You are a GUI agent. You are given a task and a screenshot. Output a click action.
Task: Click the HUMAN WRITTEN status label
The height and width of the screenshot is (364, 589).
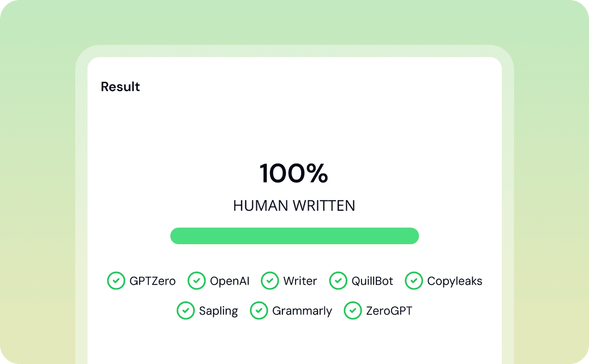(x=294, y=205)
